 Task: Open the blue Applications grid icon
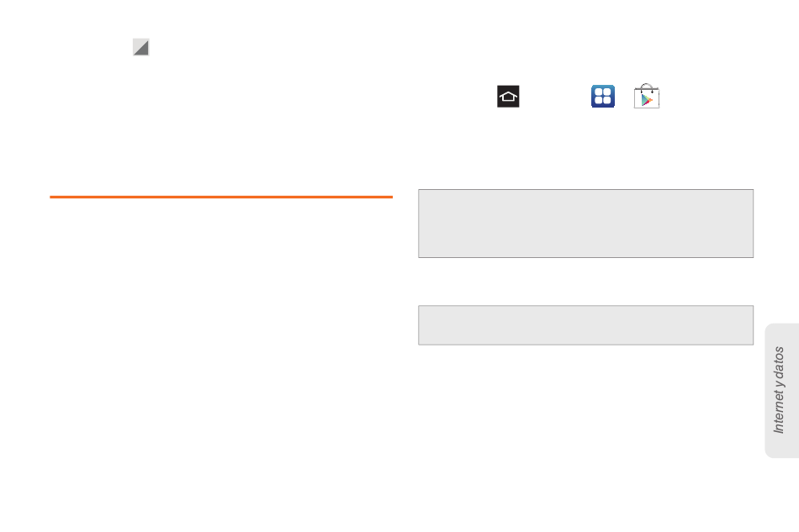click(x=603, y=96)
